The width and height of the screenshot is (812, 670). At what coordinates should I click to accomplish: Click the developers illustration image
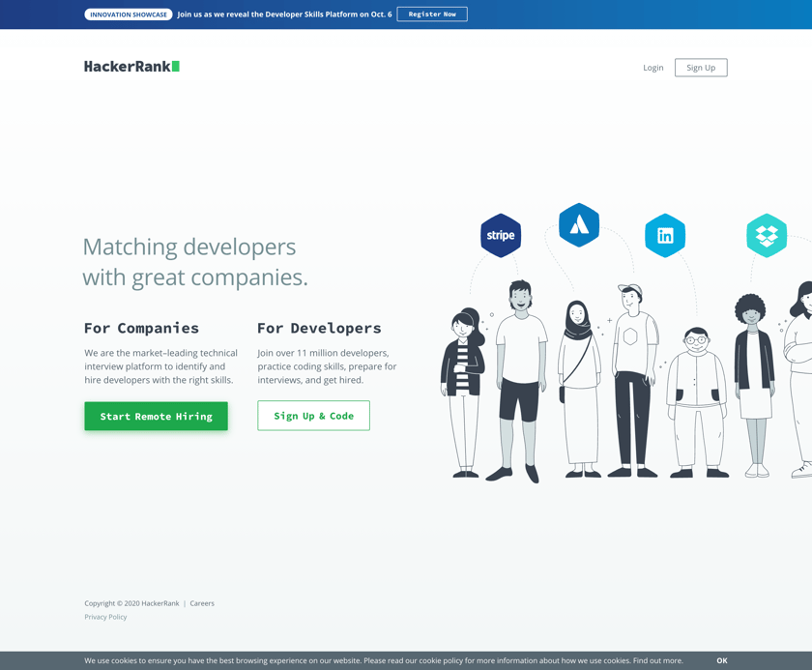point(625,343)
